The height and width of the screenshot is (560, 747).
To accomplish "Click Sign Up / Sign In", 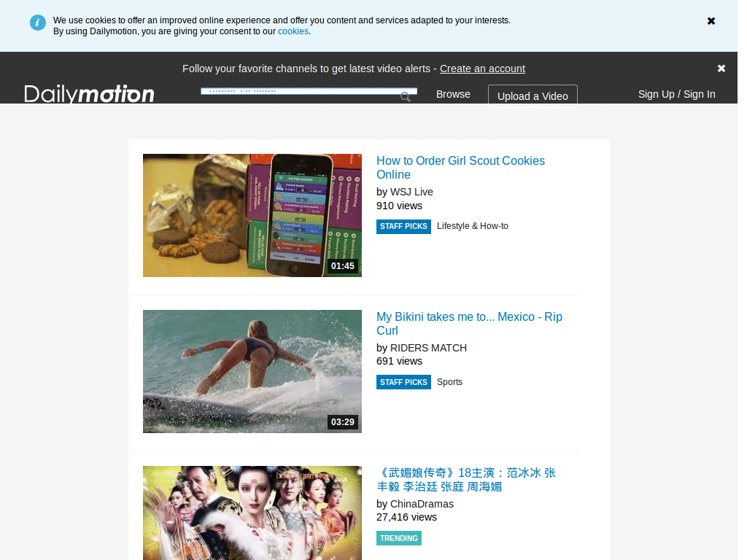I will coord(676,94).
